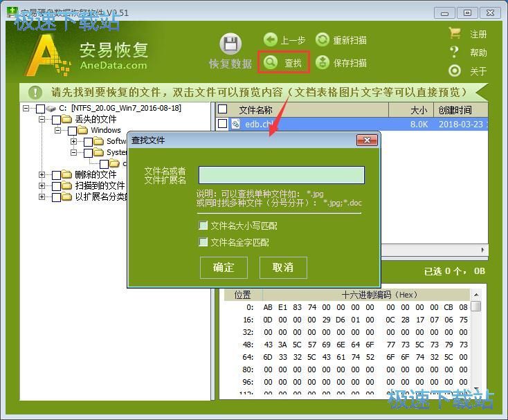Click the C: drive icon in tree
The height and width of the screenshot is (420, 508).
[51, 108]
